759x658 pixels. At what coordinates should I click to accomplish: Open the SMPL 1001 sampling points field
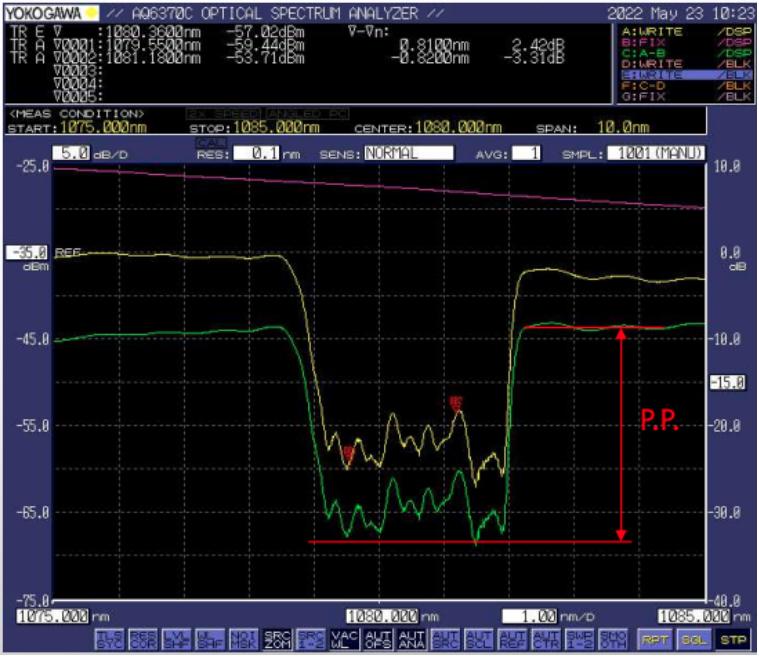coord(656,153)
